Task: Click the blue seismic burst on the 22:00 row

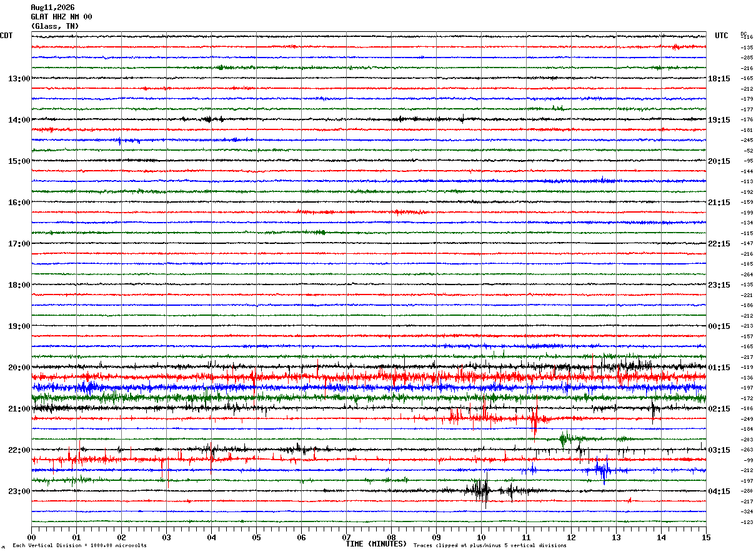Action: tap(602, 470)
